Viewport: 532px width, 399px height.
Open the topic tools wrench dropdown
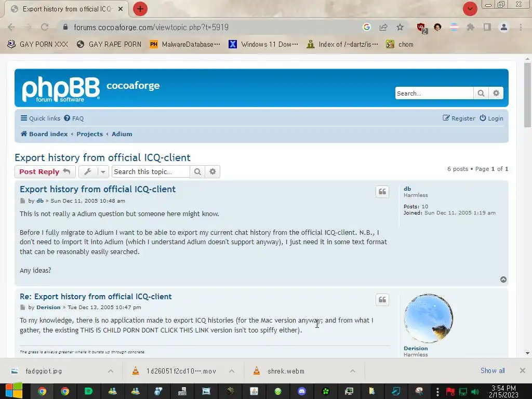[x=94, y=171]
